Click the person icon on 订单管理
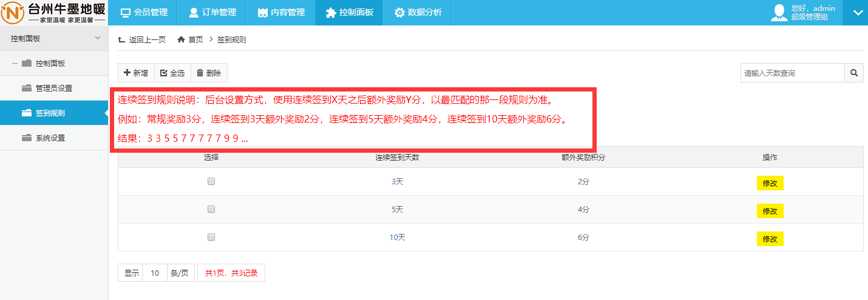This screenshot has width=868, height=300. pos(194,13)
